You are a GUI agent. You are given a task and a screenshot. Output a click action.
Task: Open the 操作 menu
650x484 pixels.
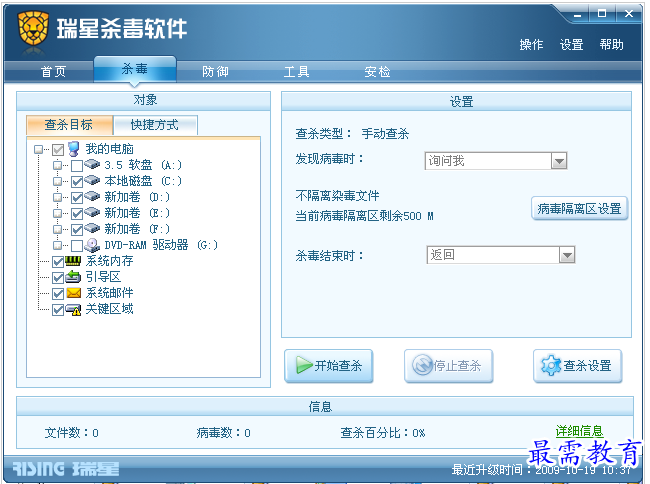tap(531, 44)
